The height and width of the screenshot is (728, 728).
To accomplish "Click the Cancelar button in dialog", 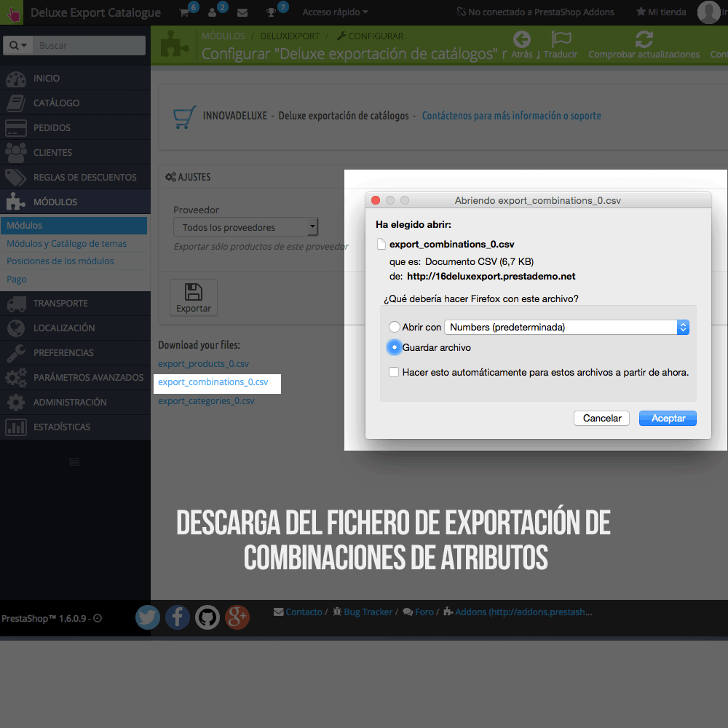I will (x=602, y=419).
